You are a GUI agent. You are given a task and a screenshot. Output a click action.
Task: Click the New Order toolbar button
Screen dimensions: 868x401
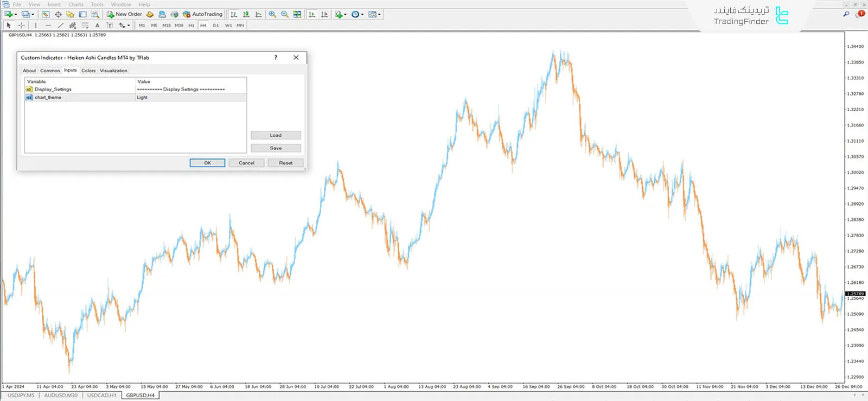[124, 14]
